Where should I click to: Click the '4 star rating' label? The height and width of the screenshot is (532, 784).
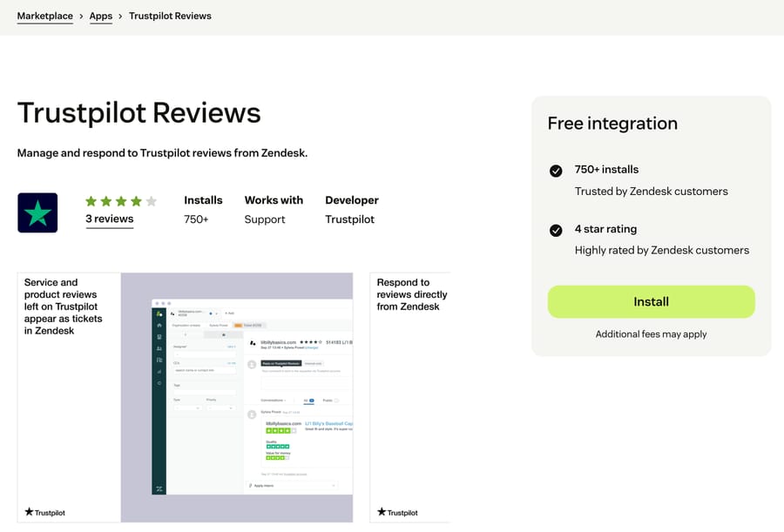605,229
